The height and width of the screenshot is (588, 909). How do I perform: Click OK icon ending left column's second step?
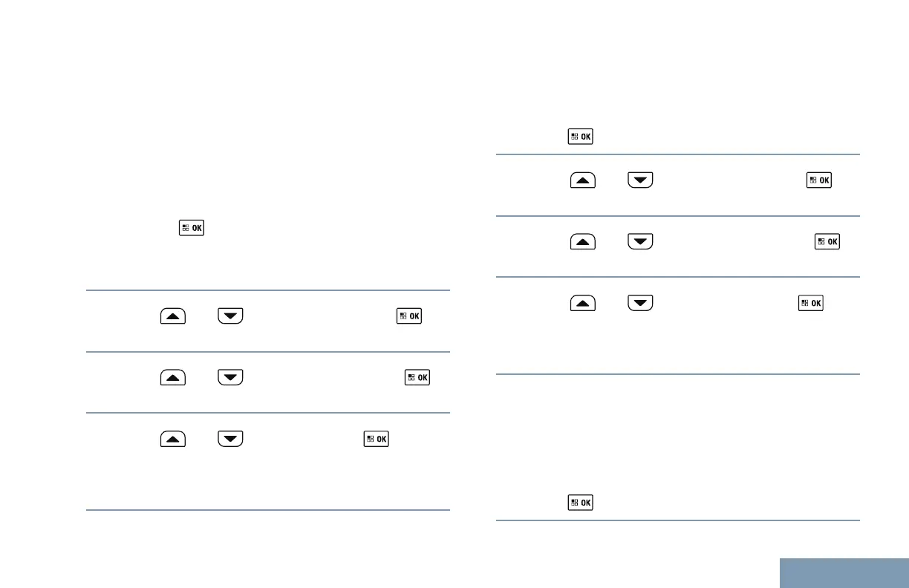pos(417,377)
